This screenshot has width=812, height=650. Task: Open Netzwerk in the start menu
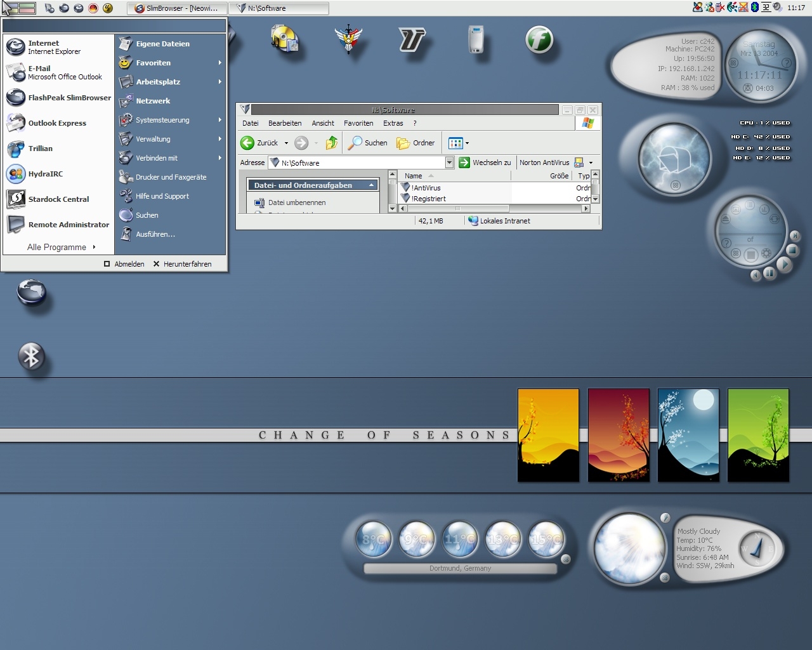point(170,101)
